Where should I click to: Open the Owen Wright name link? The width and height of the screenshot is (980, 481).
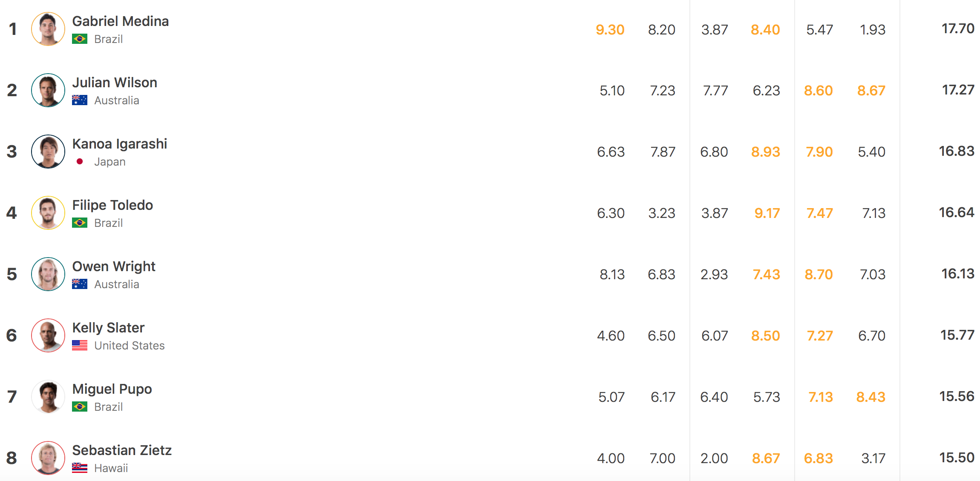pyautogui.click(x=114, y=266)
